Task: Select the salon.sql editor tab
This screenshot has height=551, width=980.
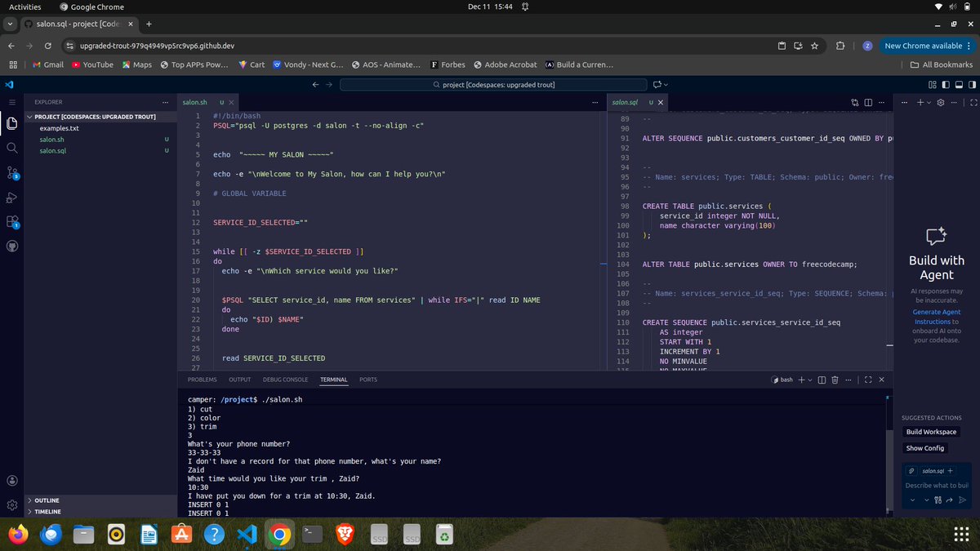Action: tap(639, 102)
